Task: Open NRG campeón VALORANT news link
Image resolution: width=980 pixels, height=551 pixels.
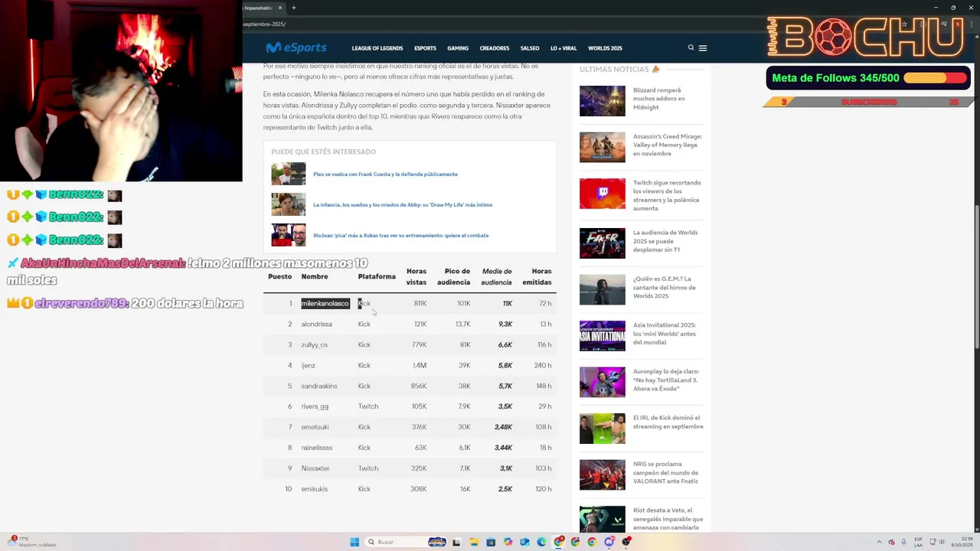Action: (665, 472)
